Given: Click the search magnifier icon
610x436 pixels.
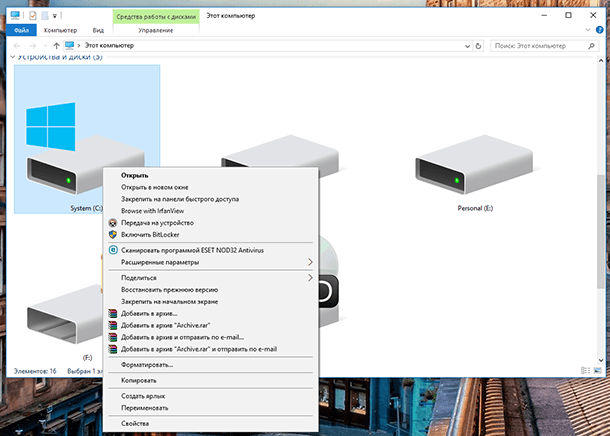Looking at the screenshot, I should pyautogui.click(x=591, y=46).
